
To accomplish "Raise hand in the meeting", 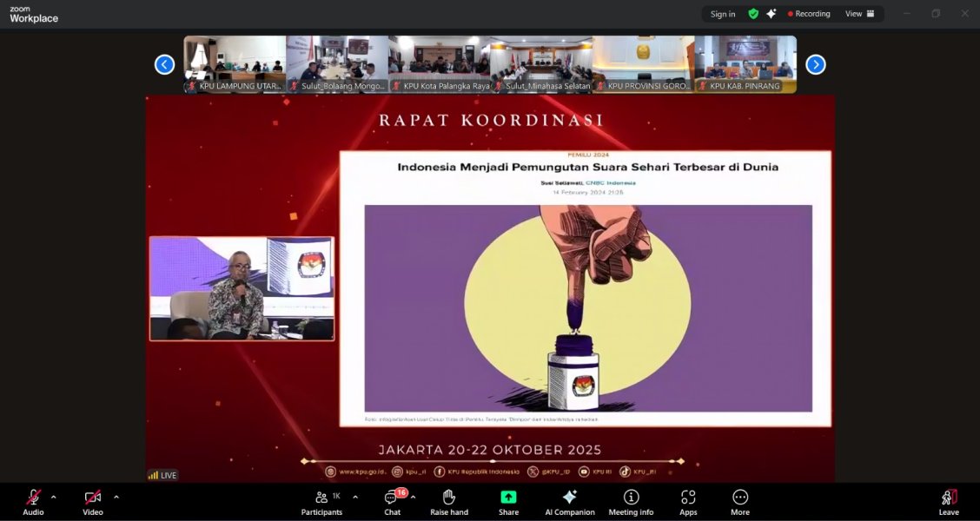I will click(x=448, y=500).
